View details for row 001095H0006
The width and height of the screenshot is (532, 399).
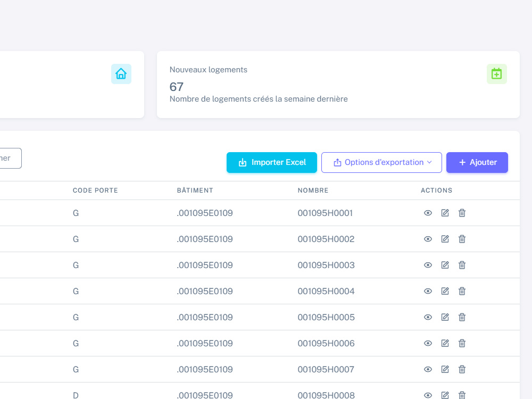tap(428, 343)
